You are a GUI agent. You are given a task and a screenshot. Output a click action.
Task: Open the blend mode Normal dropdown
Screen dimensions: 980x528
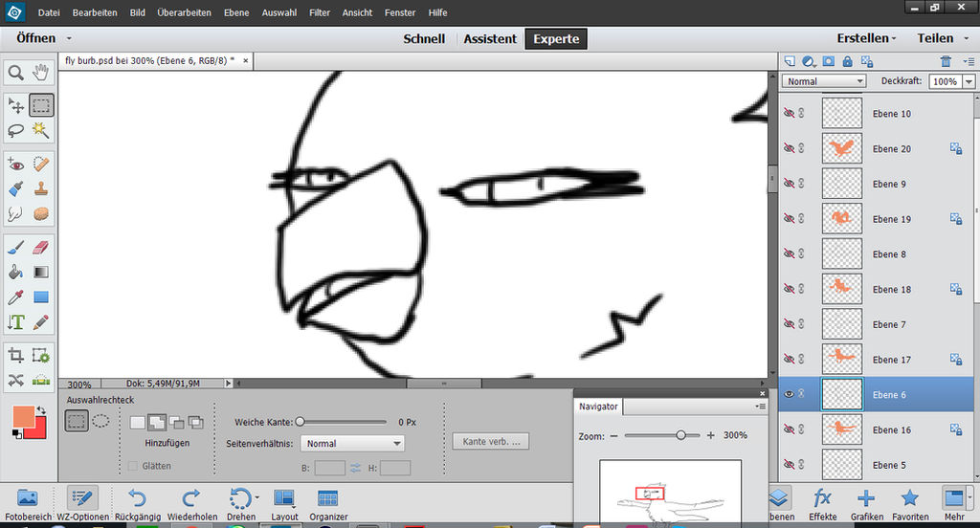[x=824, y=81]
